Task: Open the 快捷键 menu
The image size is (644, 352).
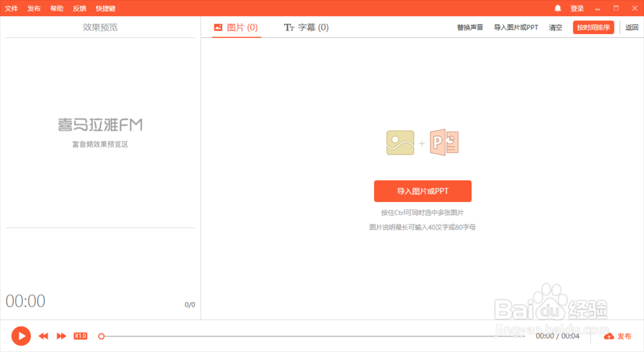Action: (106, 8)
